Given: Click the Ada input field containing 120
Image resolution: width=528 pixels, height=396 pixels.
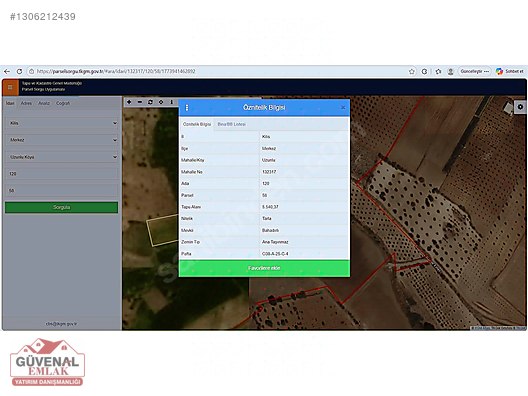Looking at the screenshot, I should pos(62,174).
